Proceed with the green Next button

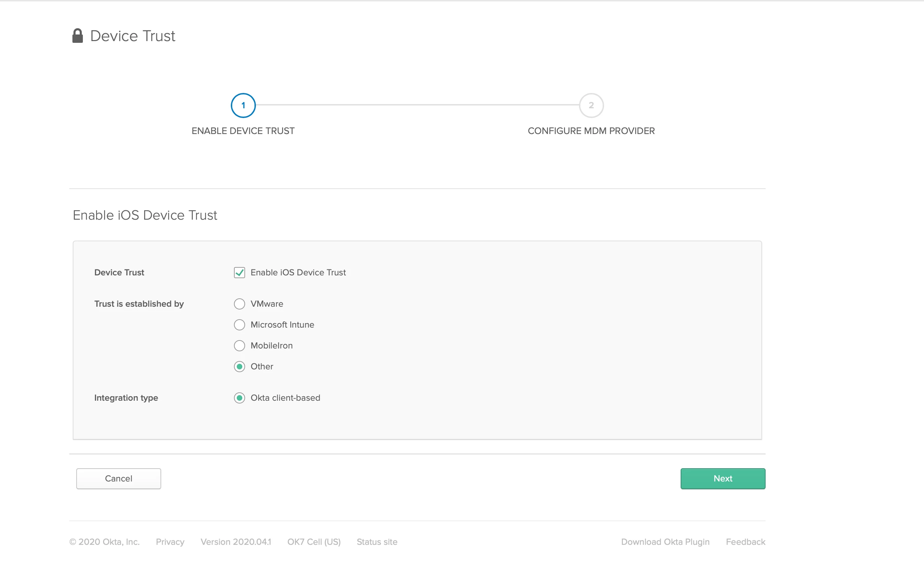tap(723, 478)
